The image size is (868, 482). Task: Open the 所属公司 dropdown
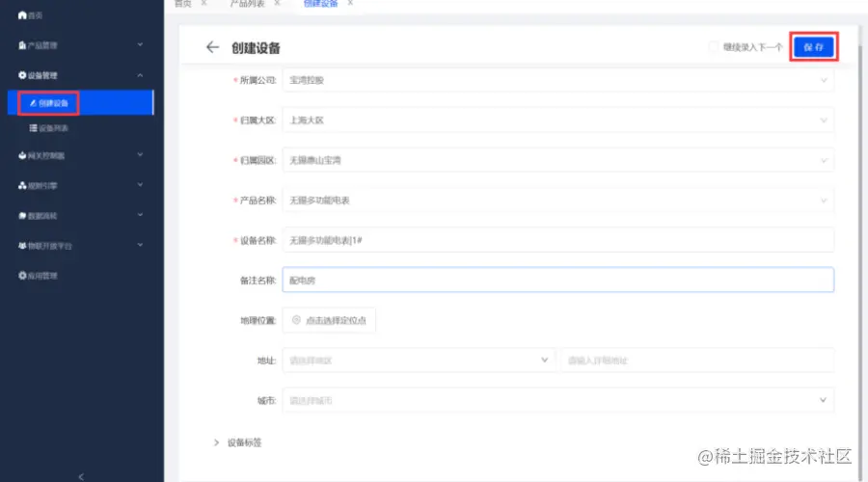[558, 80]
